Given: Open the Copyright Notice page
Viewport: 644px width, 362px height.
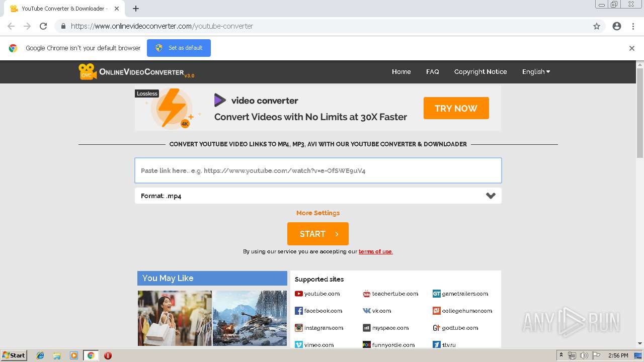Looking at the screenshot, I should [x=480, y=72].
